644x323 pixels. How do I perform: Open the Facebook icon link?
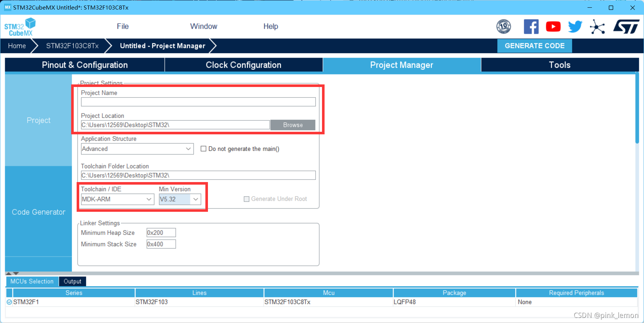[531, 26]
